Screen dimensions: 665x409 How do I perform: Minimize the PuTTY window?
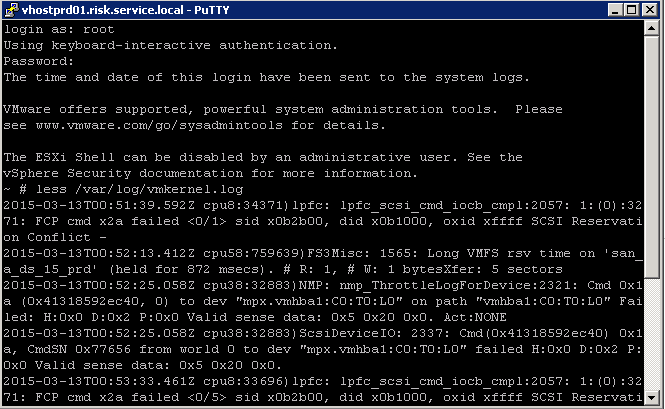[x=615, y=10]
